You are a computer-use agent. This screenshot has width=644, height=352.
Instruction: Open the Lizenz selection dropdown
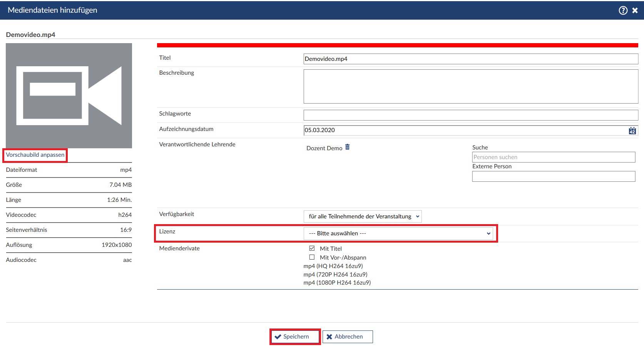[398, 233]
